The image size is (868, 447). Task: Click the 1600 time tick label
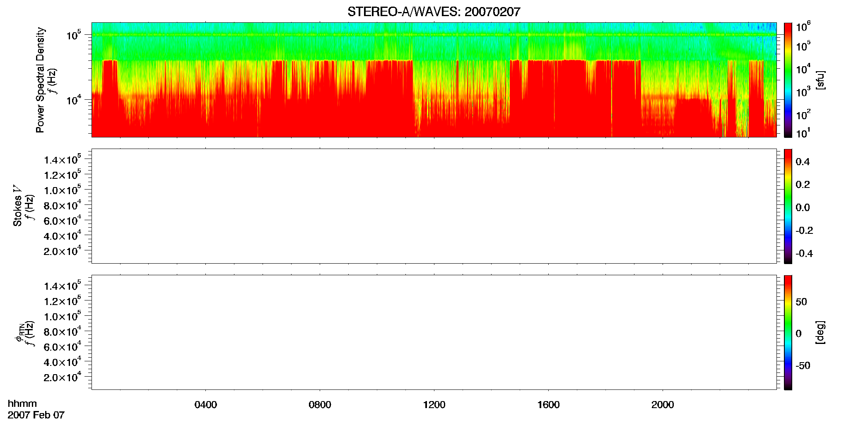point(548,405)
